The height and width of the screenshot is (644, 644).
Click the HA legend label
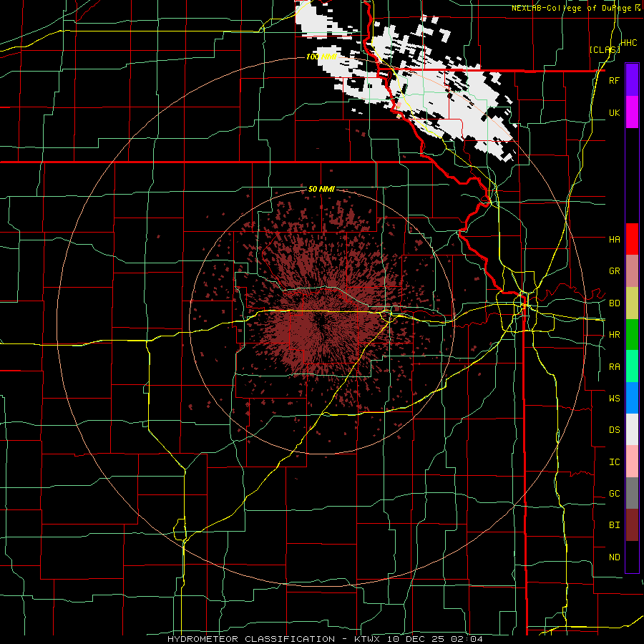tap(615, 239)
